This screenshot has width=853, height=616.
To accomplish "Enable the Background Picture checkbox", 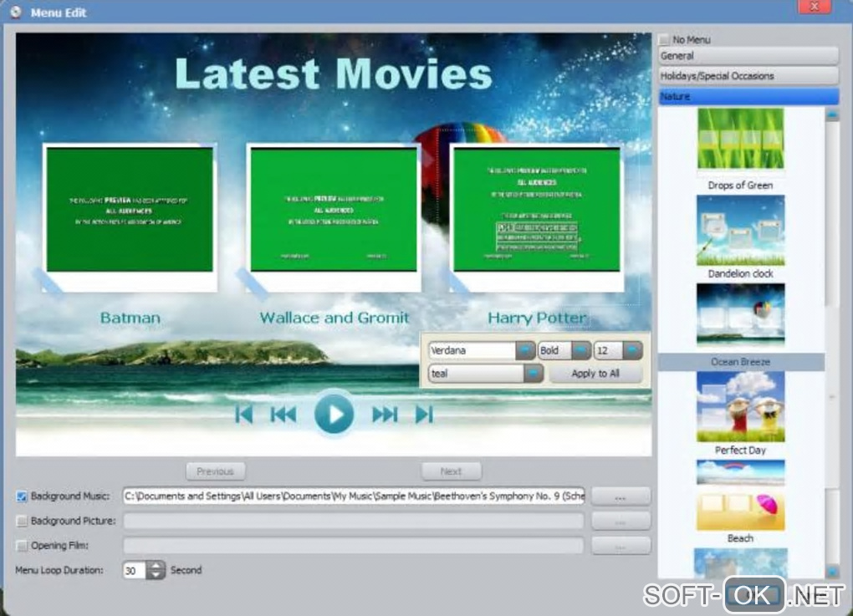I will (22, 521).
